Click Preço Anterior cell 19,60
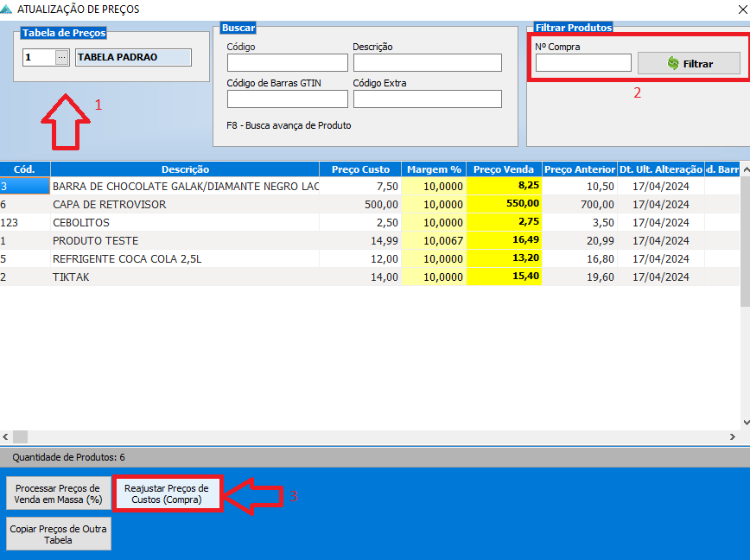This screenshot has height=560, width=750. 579,277
